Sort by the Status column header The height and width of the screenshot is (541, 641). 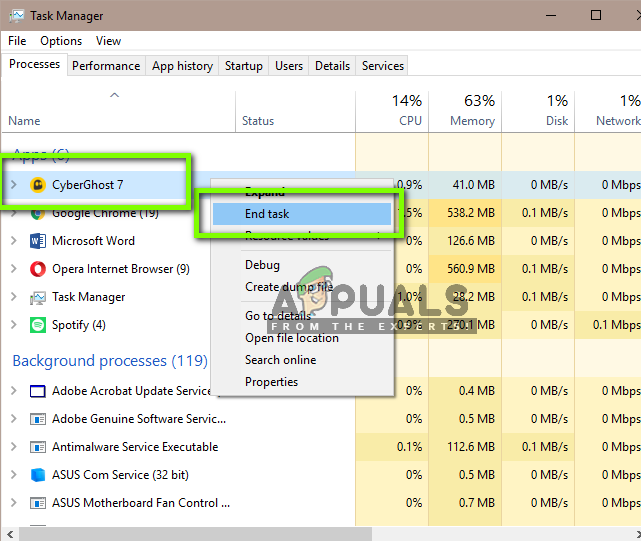click(295, 111)
